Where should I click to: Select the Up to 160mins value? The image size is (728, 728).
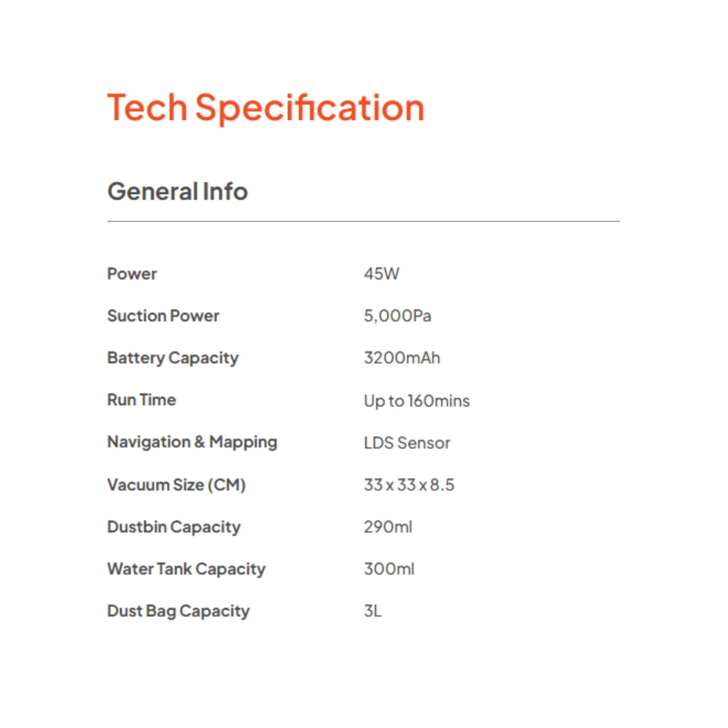tap(416, 401)
